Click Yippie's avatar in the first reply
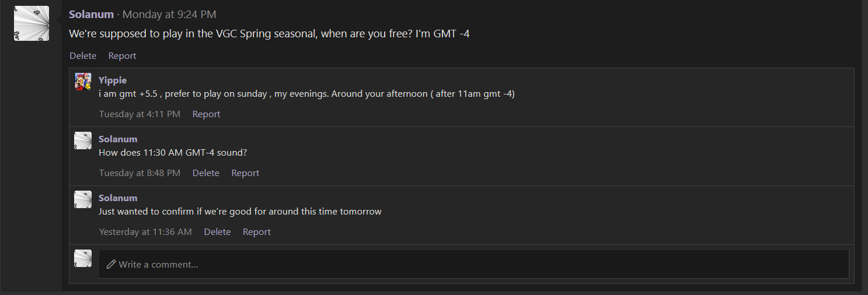Screen dimensions: 868x295 [x=83, y=82]
